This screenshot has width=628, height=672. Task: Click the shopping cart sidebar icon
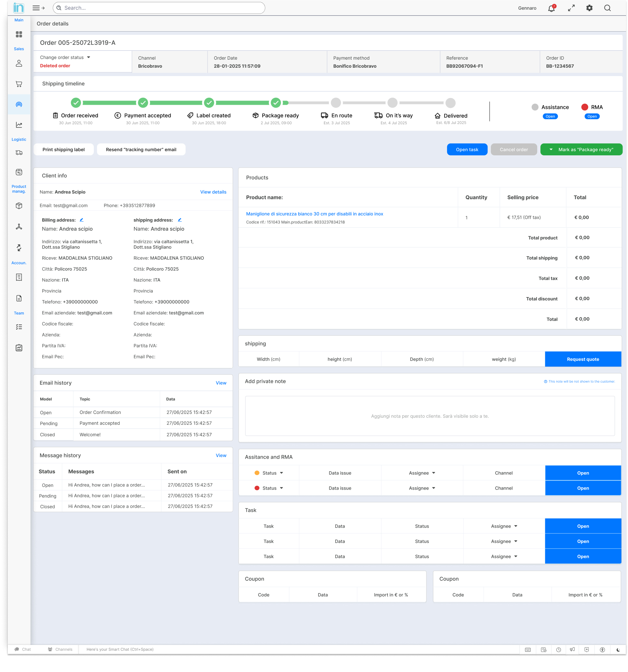click(x=19, y=84)
